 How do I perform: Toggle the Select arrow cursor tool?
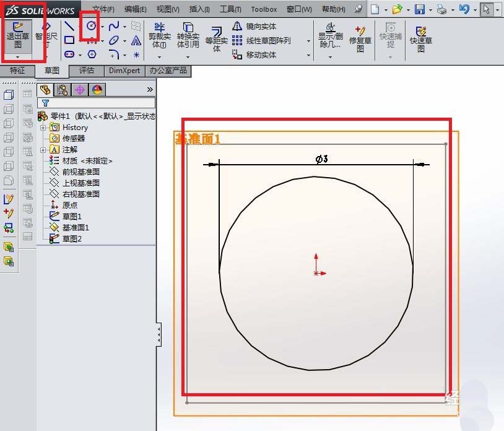tap(487, 9)
